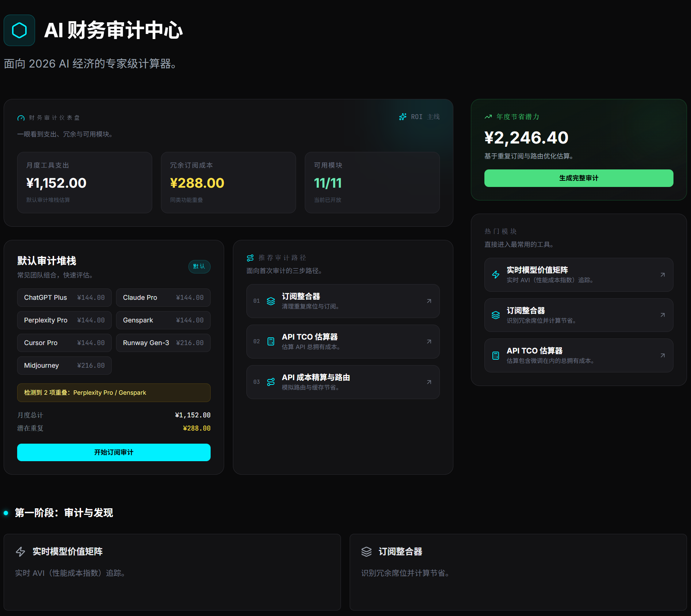691x616 pixels.
Task: Click the dashboard gauge icon
Action: (x=21, y=118)
